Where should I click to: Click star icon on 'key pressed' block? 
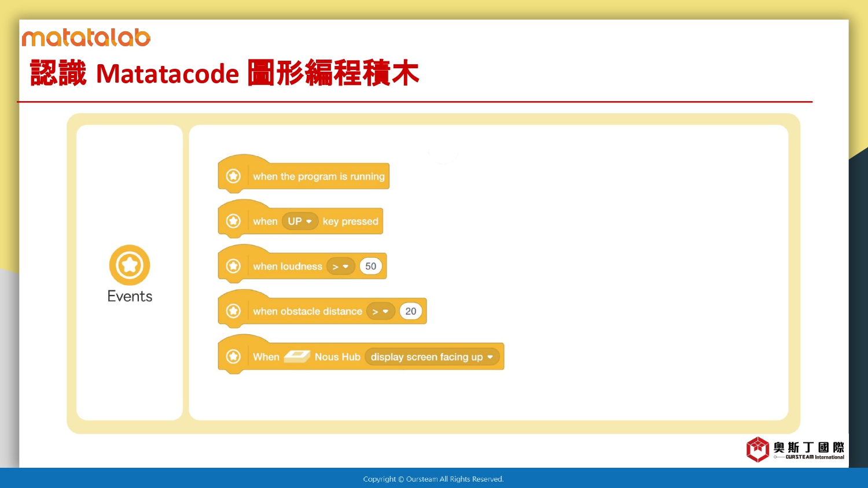[x=233, y=221]
